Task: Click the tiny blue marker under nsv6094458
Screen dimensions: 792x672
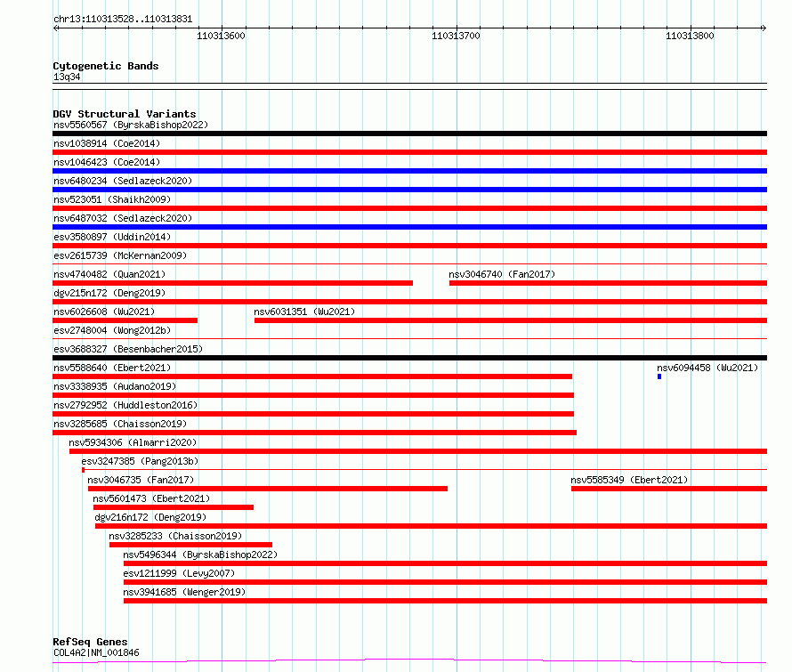Action: click(659, 376)
